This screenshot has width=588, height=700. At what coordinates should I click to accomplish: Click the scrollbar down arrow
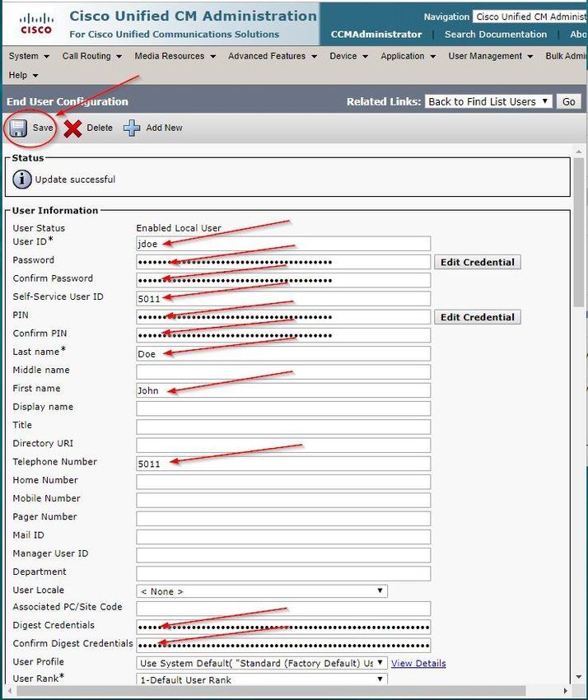(x=579, y=677)
